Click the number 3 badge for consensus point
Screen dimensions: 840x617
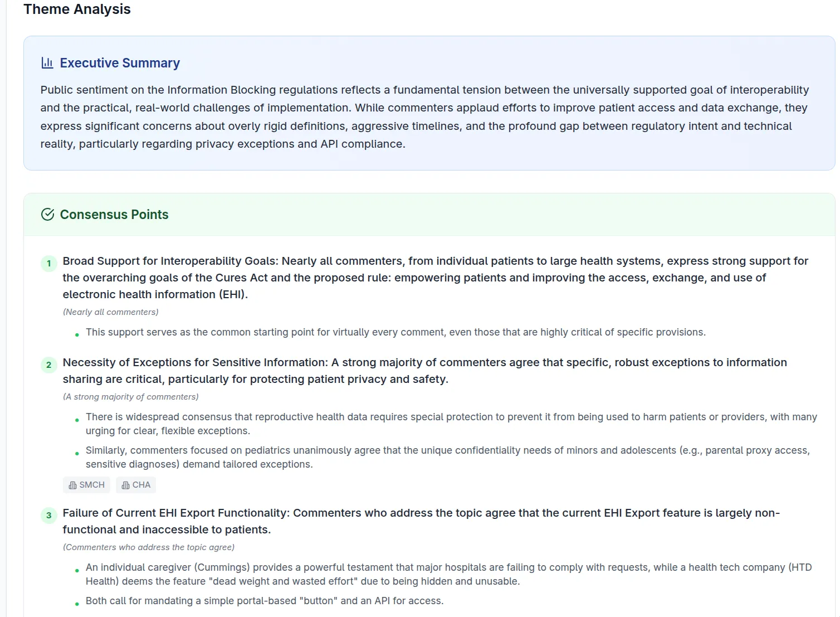pyautogui.click(x=49, y=516)
